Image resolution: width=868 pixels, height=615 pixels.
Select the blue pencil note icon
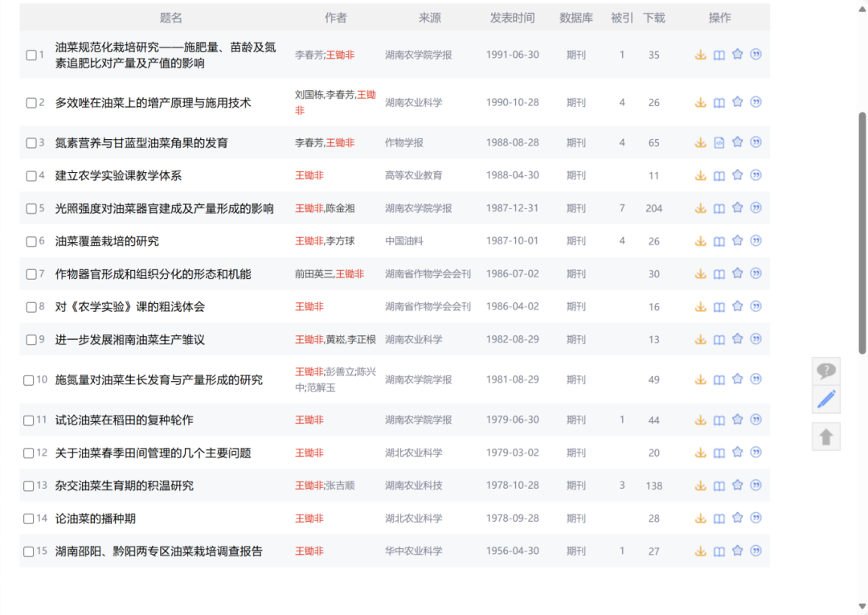pyautogui.click(x=826, y=400)
